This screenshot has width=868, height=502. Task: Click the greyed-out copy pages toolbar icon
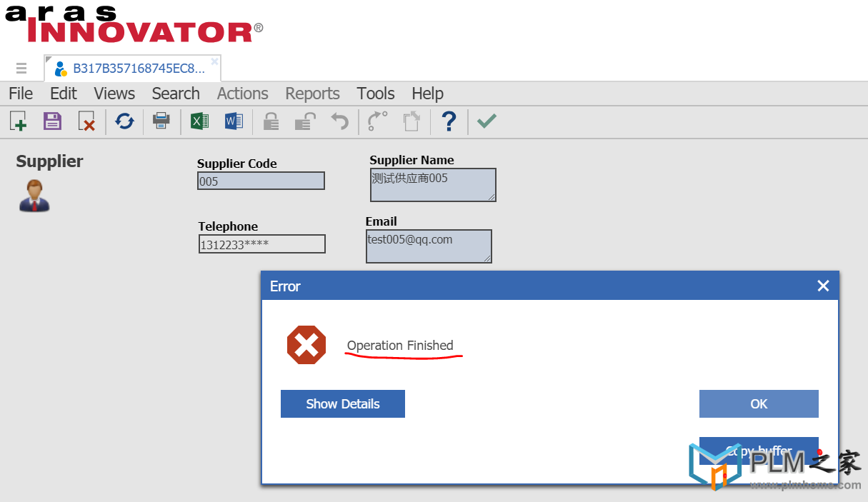click(x=411, y=121)
